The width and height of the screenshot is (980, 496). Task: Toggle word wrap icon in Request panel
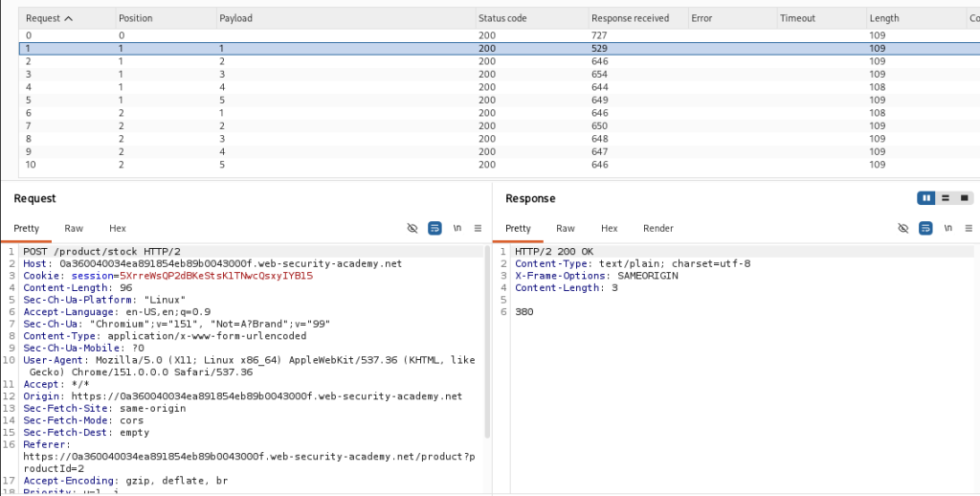click(434, 228)
